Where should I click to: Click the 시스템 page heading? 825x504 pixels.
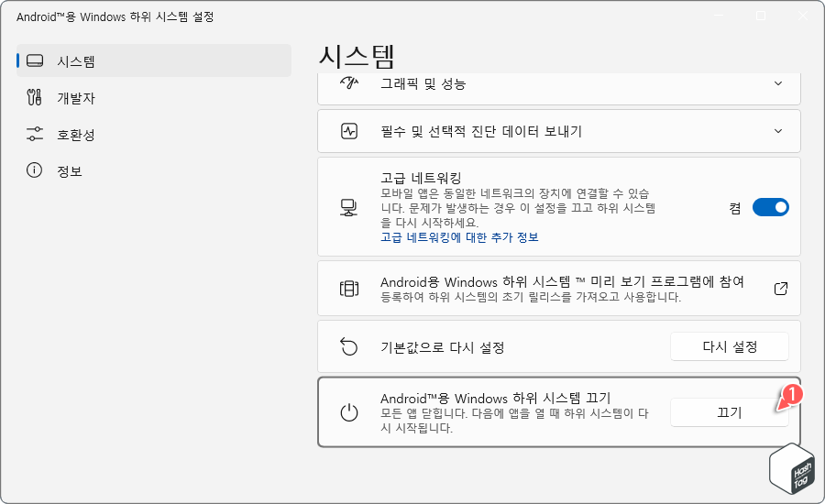tap(357, 56)
